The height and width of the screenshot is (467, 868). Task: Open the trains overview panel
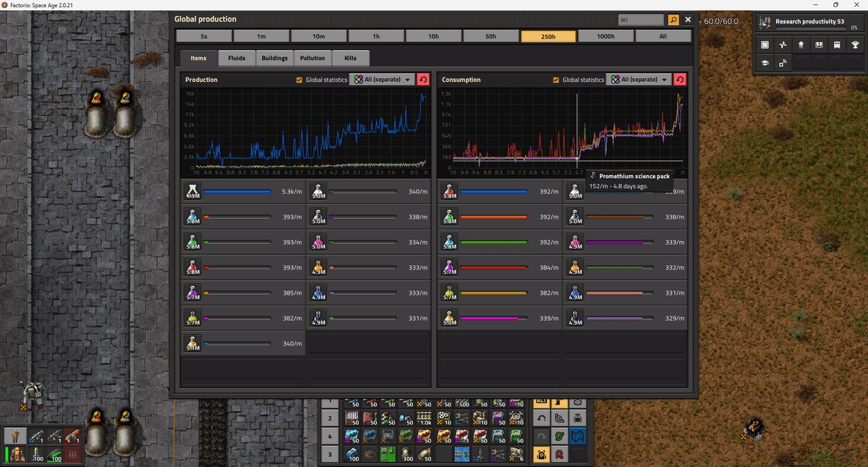tap(838, 45)
